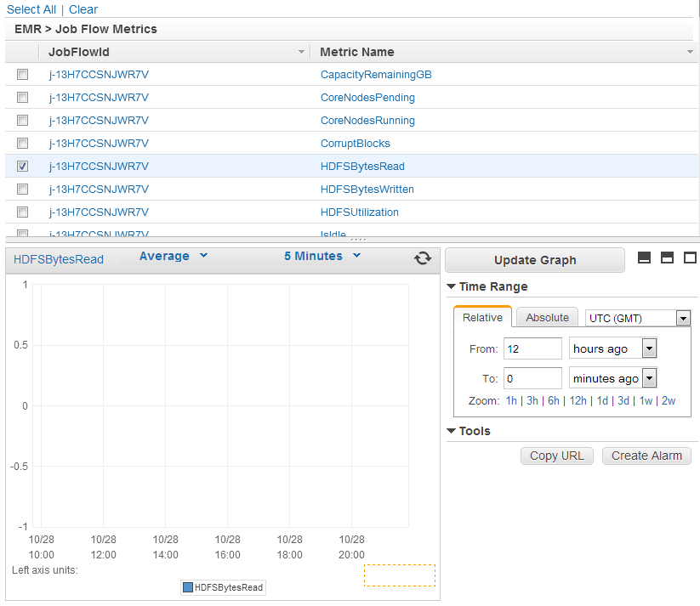Switch to split-panel layout icon

[x=667, y=258]
